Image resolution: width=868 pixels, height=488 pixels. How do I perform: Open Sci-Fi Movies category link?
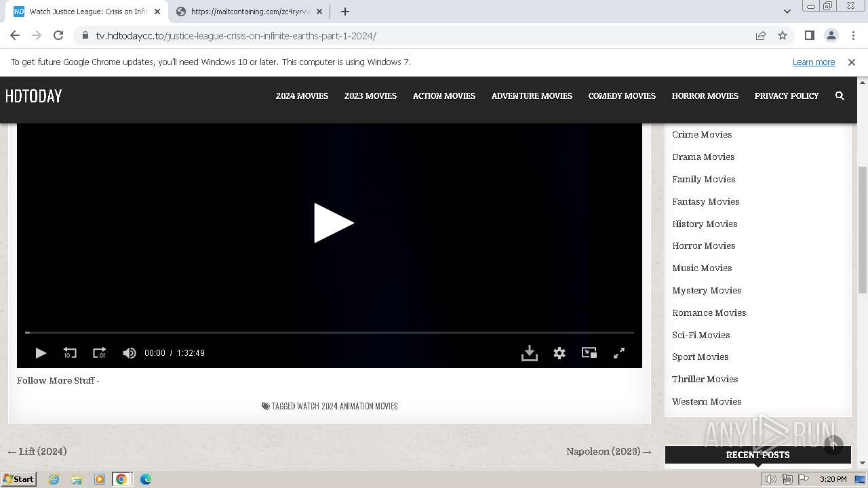click(x=701, y=335)
